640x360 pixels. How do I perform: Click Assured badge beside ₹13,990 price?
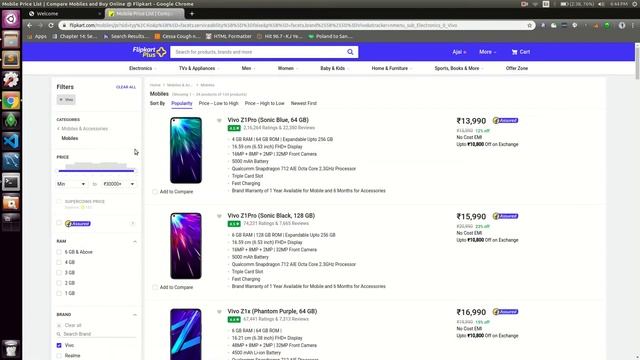[x=505, y=120]
